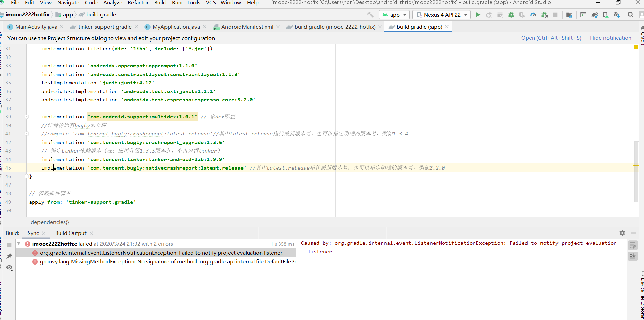This screenshot has width=644, height=320.
Task: Open the VCS menu
Action: [211, 3]
